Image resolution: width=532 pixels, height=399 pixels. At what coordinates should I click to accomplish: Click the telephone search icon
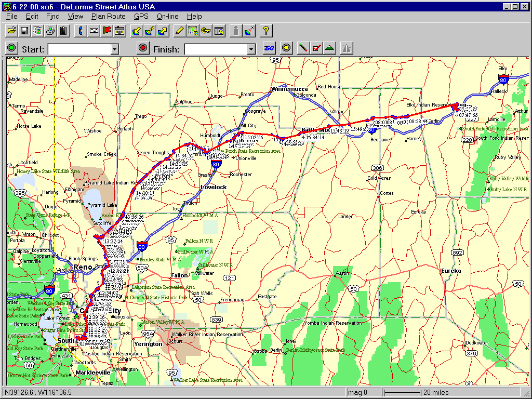tap(81, 31)
